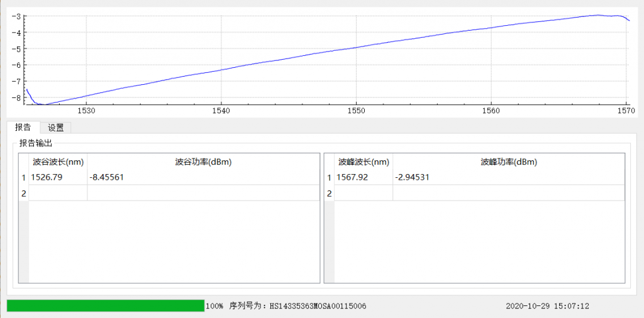The height and width of the screenshot is (318, 644).
Task: Click the spectrum curve valley near 1527
Action: tap(43, 104)
